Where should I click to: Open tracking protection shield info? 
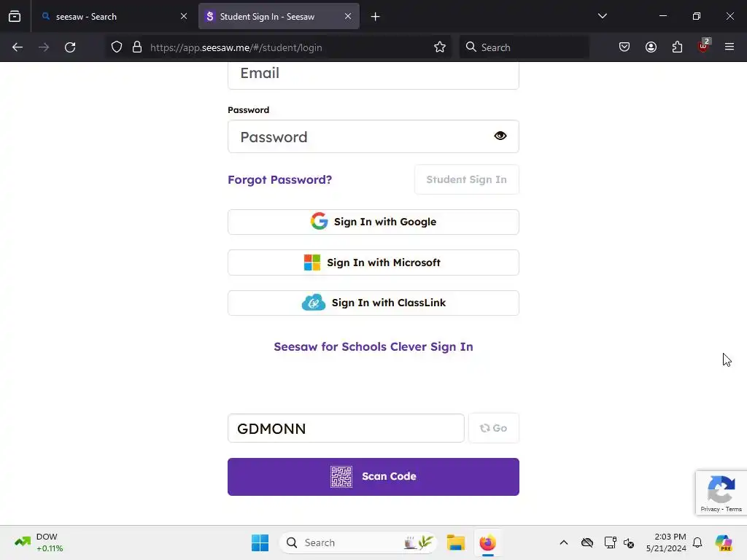pos(117,47)
